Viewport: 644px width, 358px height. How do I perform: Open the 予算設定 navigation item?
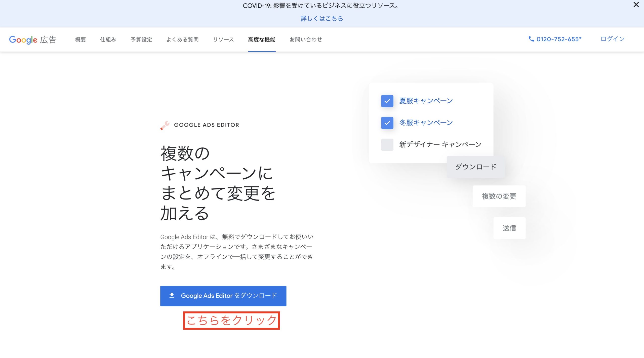[x=141, y=39]
